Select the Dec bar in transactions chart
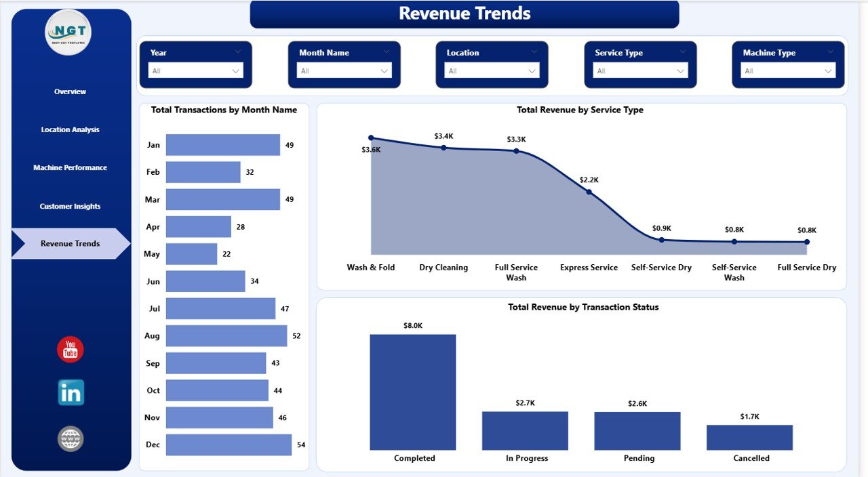Image resolution: width=868 pixels, height=477 pixels. tap(231, 444)
